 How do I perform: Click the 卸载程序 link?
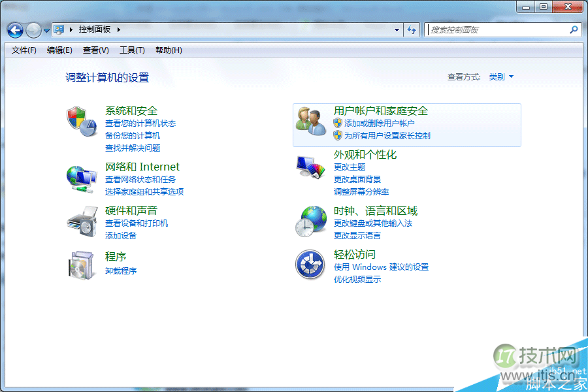point(121,271)
